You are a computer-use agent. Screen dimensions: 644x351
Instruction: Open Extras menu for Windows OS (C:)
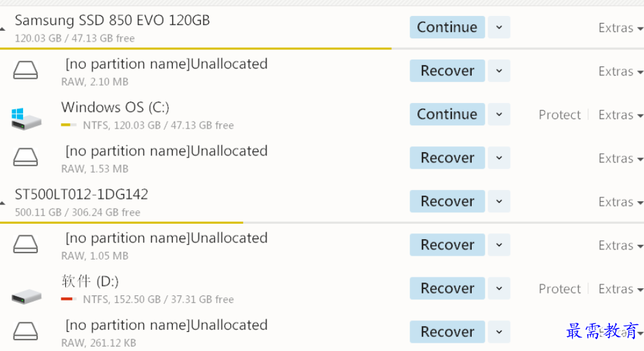point(620,115)
